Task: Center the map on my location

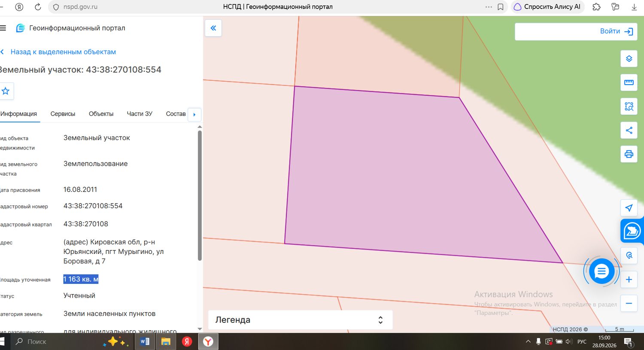Action: (x=629, y=208)
